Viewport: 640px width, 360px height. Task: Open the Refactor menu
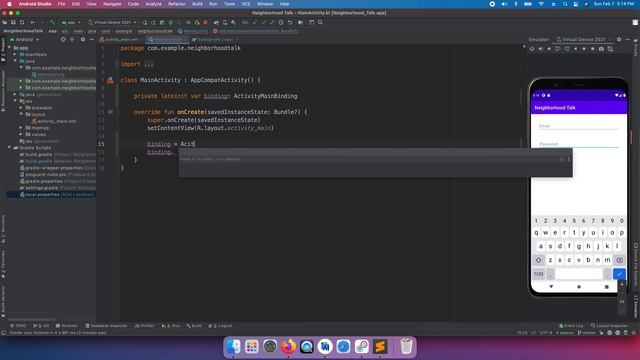pyautogui.click(x=177, y=4)
